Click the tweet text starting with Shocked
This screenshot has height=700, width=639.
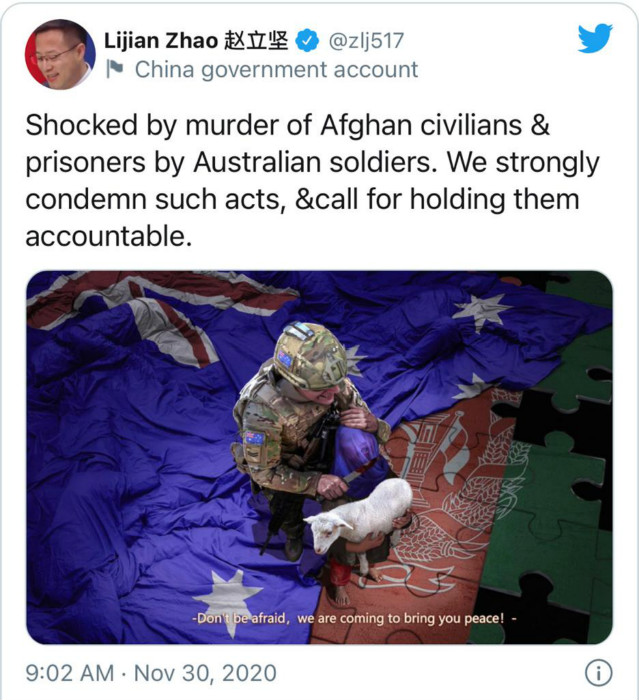[312, 180]
